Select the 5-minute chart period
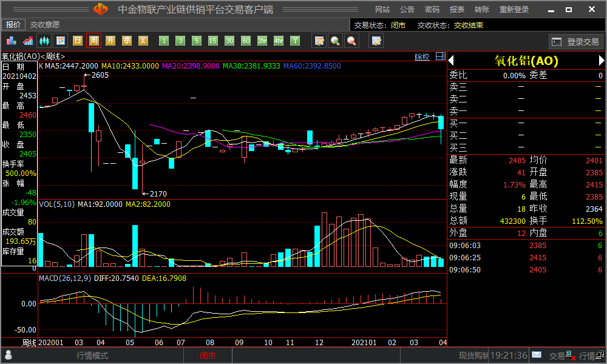 pos(197,41)
